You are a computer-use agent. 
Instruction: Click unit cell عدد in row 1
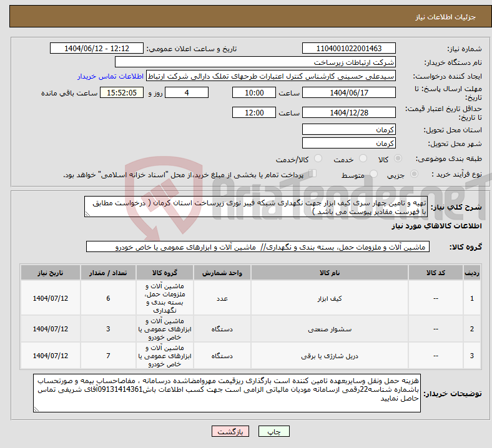tap(222, 299)
